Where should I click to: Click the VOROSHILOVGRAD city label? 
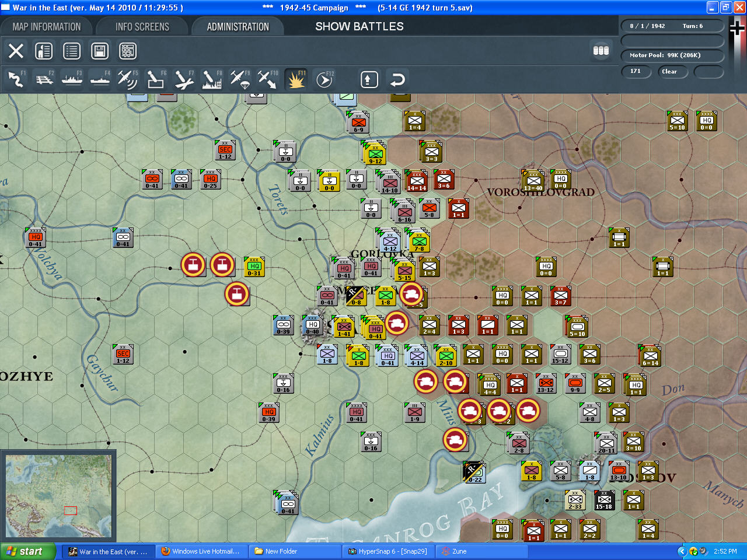[540, 192]
